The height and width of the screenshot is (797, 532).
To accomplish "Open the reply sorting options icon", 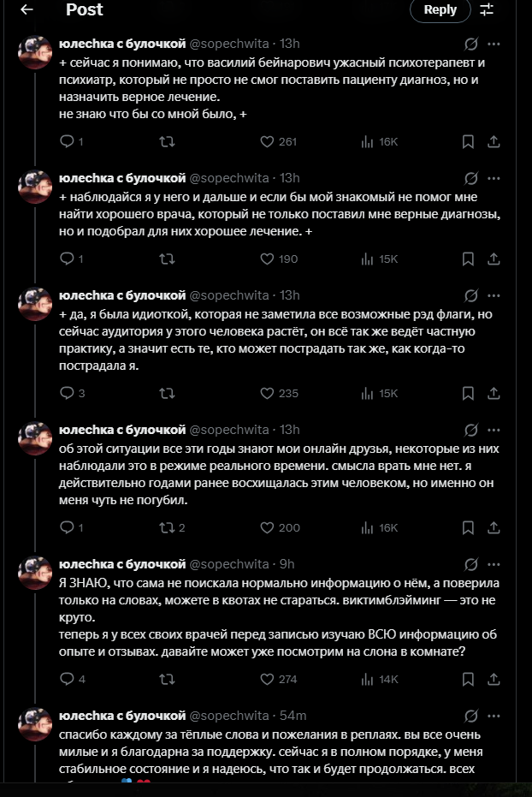I will pyautogui.click(x=487, y=10).
